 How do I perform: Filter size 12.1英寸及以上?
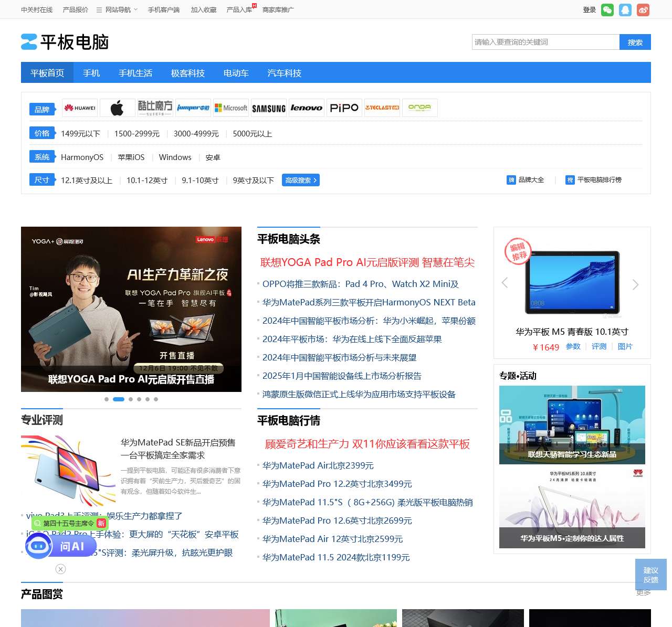pyautogui.click(x=87, y=180)
